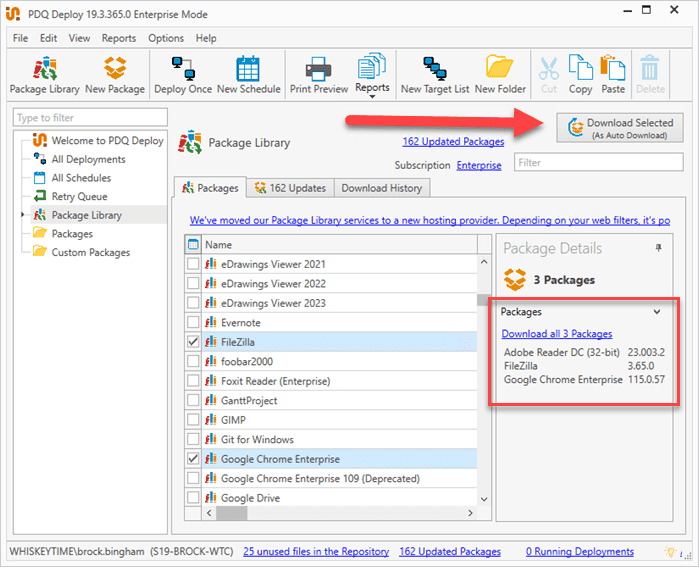Click the Evernote package icon

click(211, 322)
